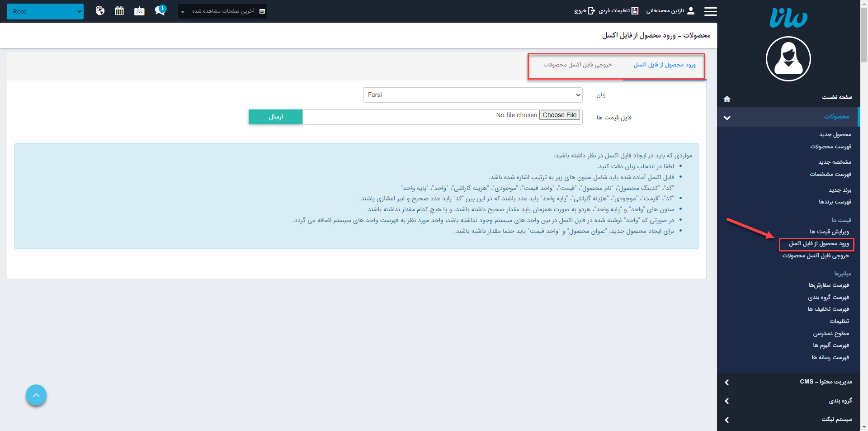This screenshot has height=431, width=868.
Task: Click Choose File to upload price file
Action: pos(559,114)
